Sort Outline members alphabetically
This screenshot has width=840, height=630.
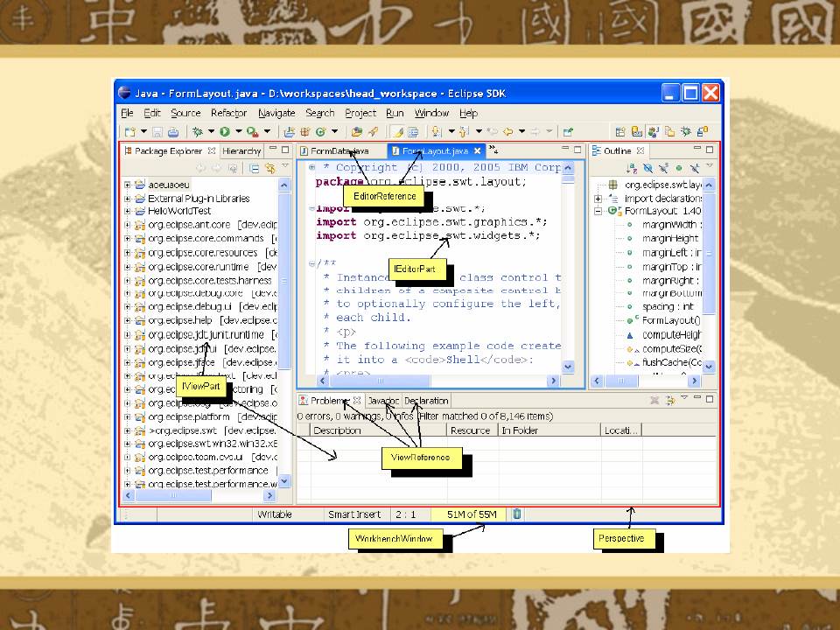tap(632, 168)
